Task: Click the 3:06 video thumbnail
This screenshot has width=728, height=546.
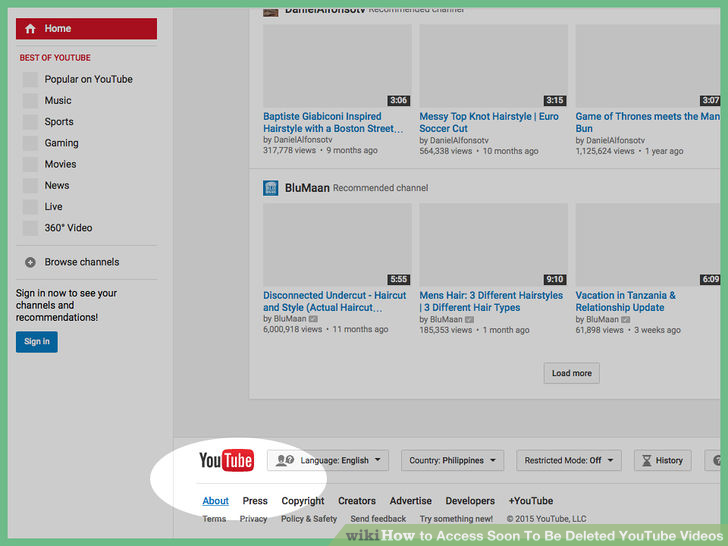Action: (x=337, y=66)
